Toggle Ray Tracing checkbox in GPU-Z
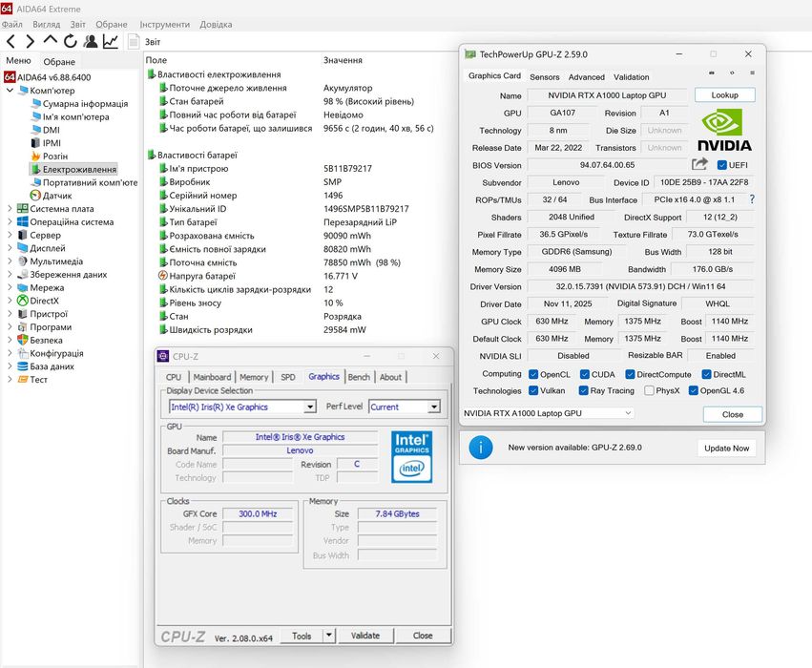Viewport: 812px width, 668px height. pyautogui.click(x=584, y=390)
